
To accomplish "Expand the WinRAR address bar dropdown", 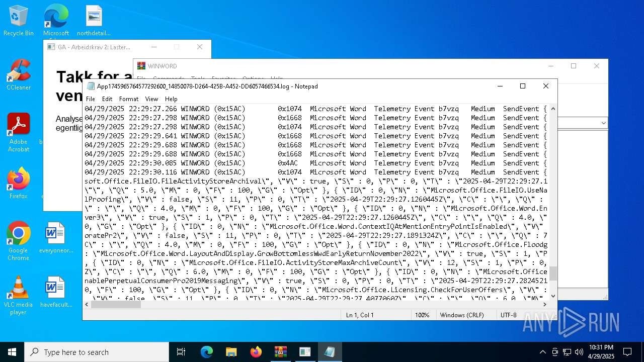I will pyautogui.click(x=603, y=123).
